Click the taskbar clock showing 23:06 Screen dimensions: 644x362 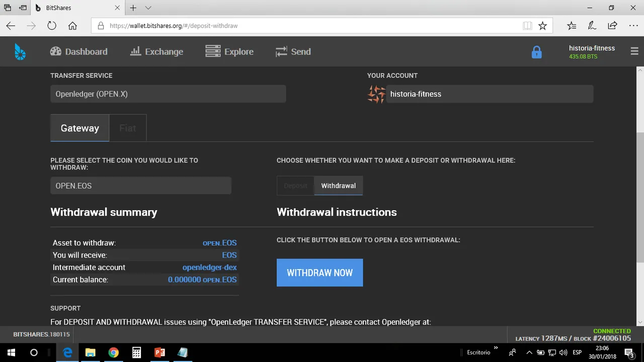pyautogui.click(x=602, y=348)
